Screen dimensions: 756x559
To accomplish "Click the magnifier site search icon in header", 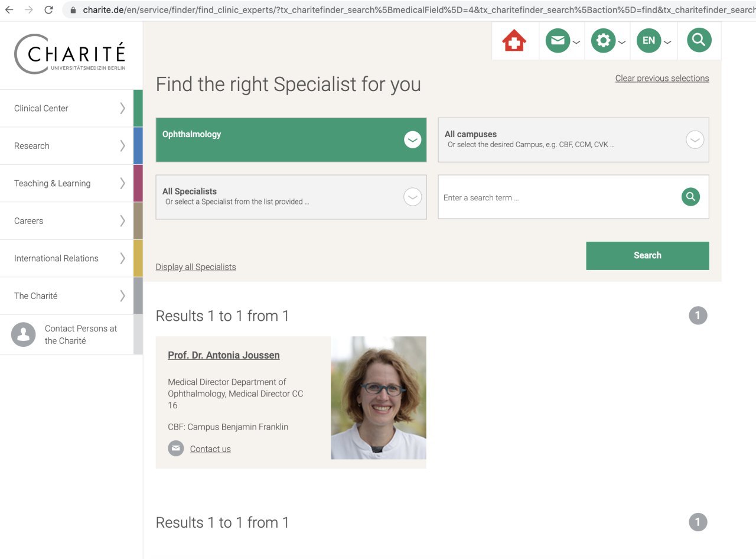I will (x=699, y=40).
